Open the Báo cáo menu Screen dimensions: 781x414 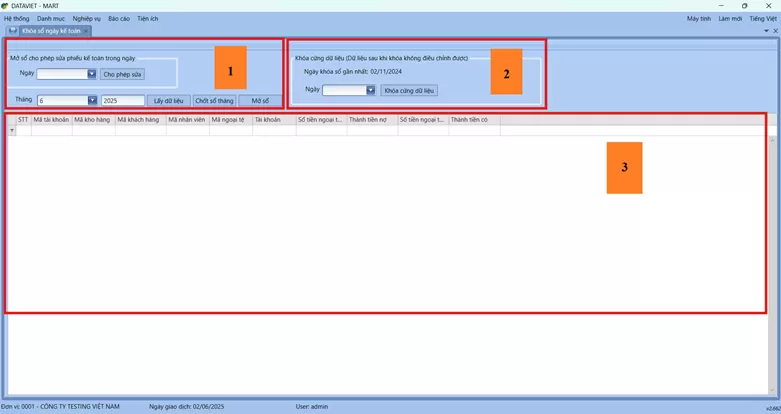click(x=119, y=18)
